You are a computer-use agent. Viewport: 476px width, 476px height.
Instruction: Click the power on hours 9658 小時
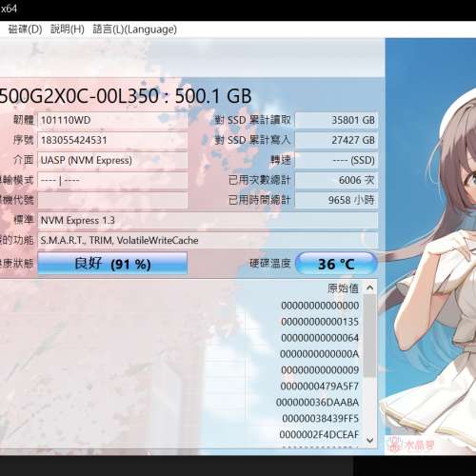[x=336, y=200]
